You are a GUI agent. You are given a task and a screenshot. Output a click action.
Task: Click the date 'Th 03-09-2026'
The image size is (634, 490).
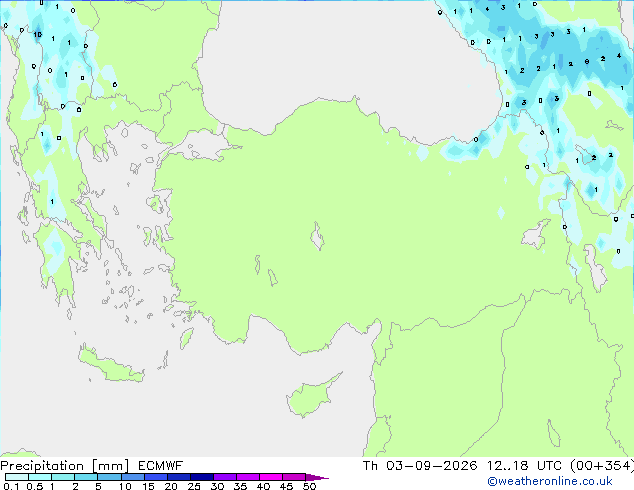pyautogui.click(x=420, y=466)
